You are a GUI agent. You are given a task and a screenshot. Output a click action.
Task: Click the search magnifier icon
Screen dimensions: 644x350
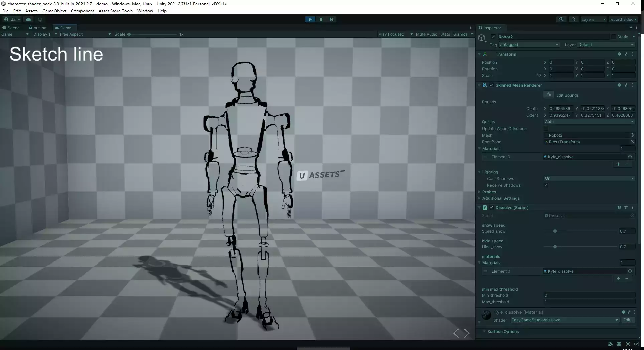click(x=573, y=19)
